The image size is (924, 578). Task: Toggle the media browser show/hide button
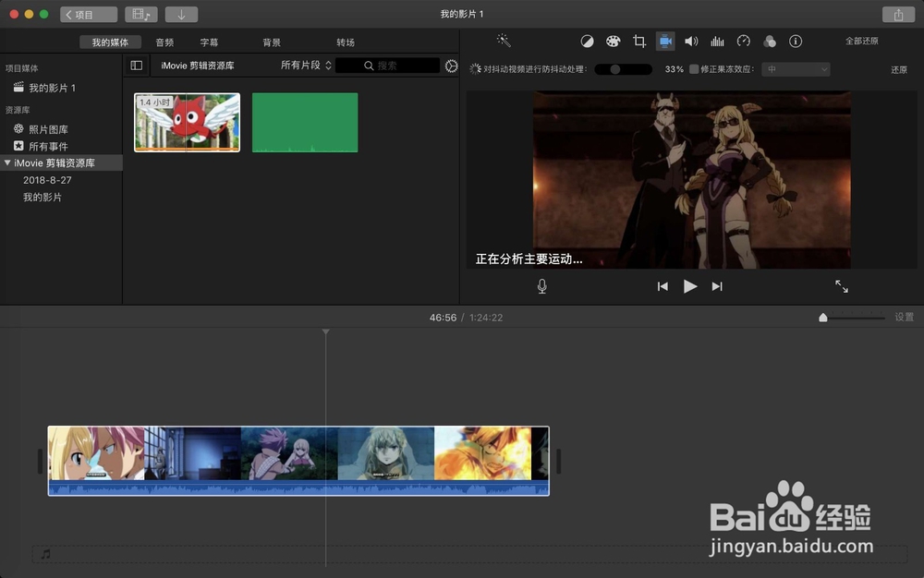tap(140, 14)
